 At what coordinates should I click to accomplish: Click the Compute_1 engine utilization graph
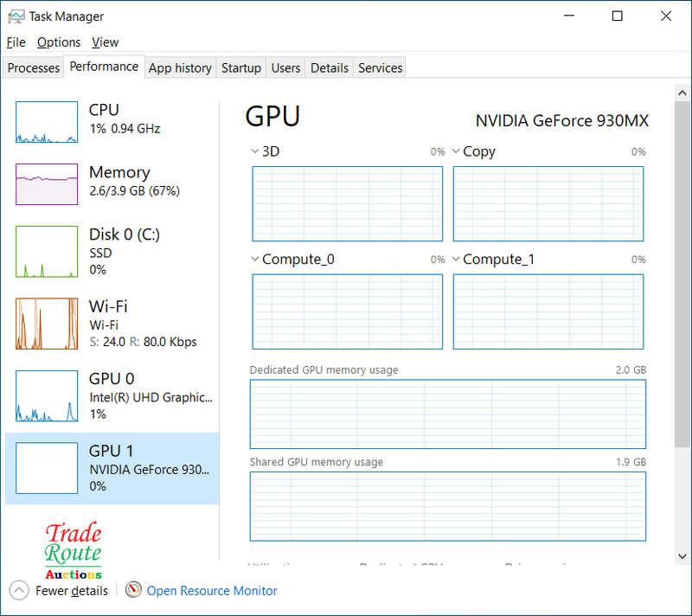pyautogui.click(x=548, y=311)
